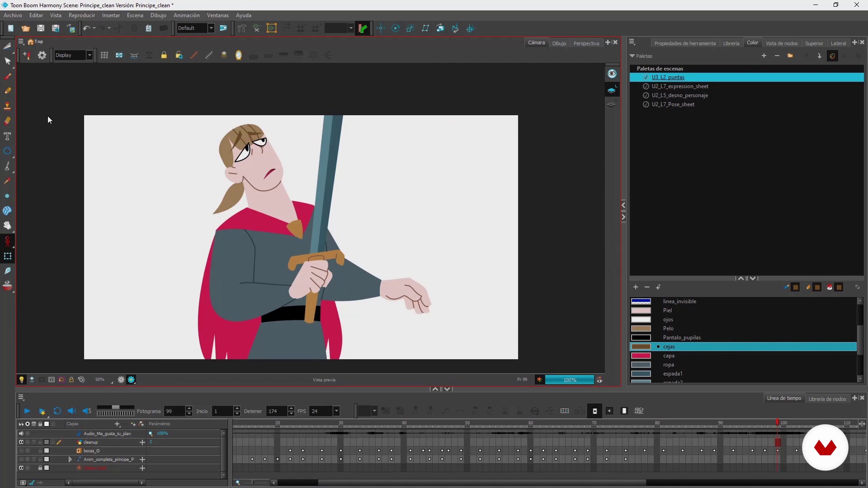This screenshot has height=488, width=868.
Task: Click the Play button in timeline
Action: (x=27, y=411)
